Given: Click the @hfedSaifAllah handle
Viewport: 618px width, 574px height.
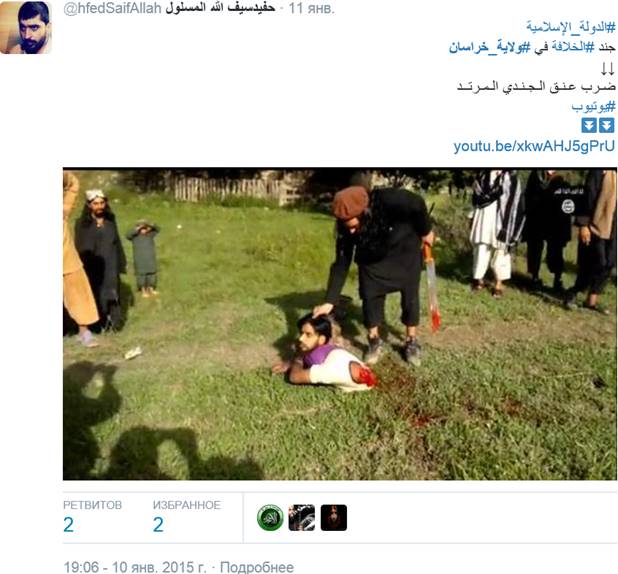Looking at the screenshot, I should pyautogui.click(x=112, y=8).
